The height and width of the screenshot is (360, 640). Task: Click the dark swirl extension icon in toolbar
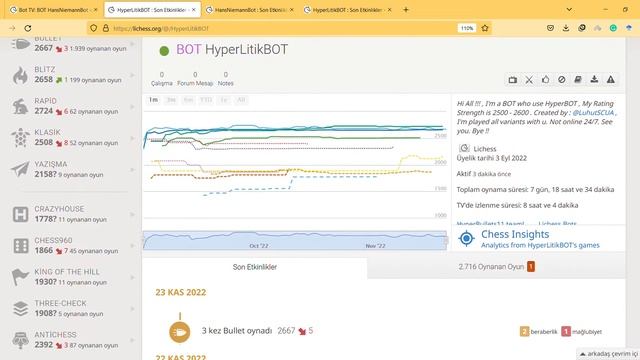[x=582, y=28]
